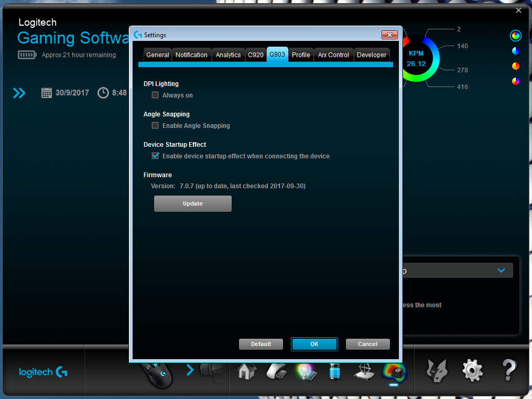Click the calendar icon beside 30/9/2017
532x399 pixels.
(x=47, y=93)
